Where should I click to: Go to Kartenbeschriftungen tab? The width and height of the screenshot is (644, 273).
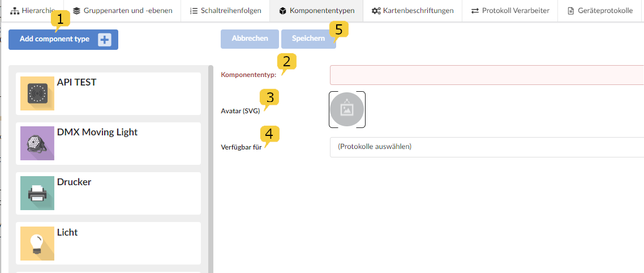click(x=413, y=11)
